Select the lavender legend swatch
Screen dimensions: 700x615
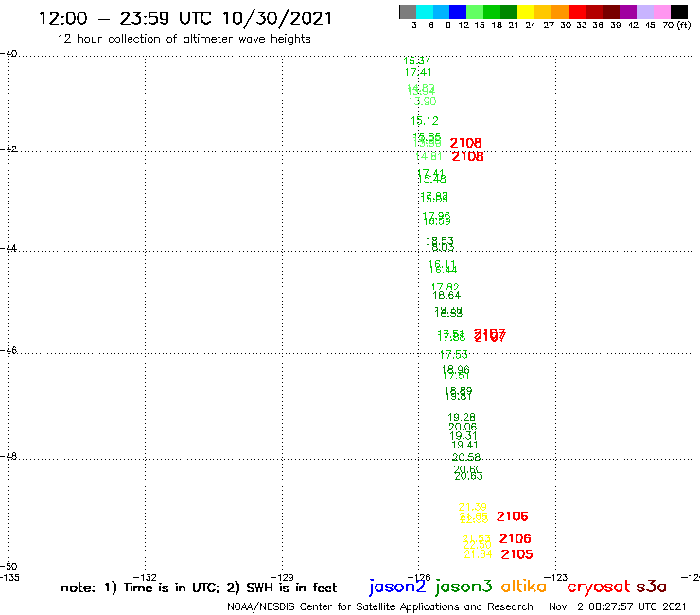pyautogui.click(x=644, y=11)
